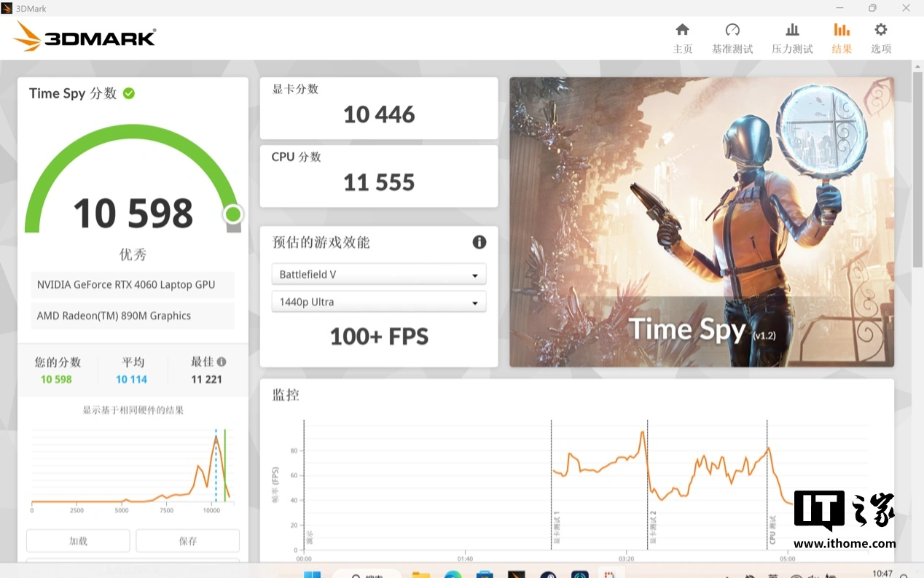Click the vertical scrollbar on right edge
This screenshot has height=578, width=924.
[x=917, y=168]
